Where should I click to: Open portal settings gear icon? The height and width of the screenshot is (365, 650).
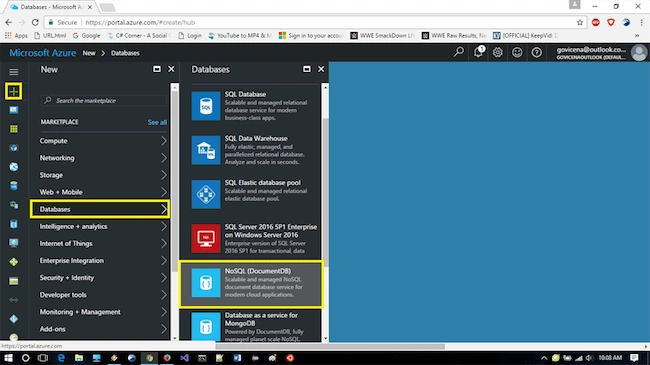497,53
